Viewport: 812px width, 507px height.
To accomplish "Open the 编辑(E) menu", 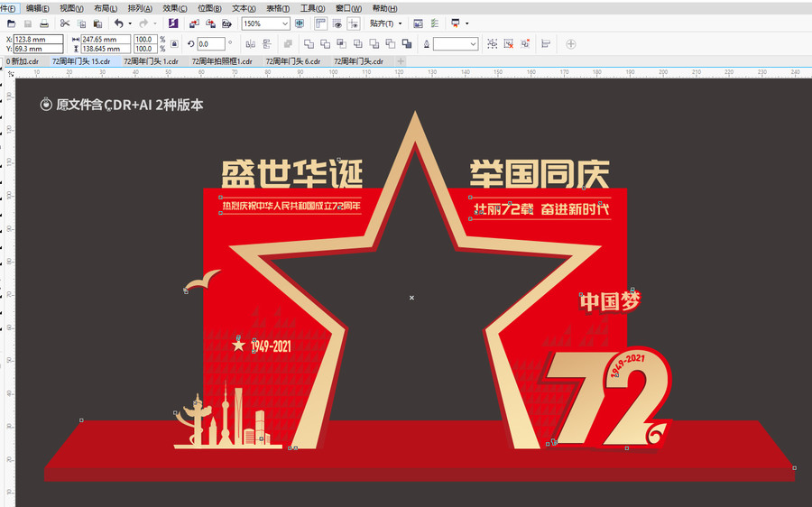I will tap(38, 8).
